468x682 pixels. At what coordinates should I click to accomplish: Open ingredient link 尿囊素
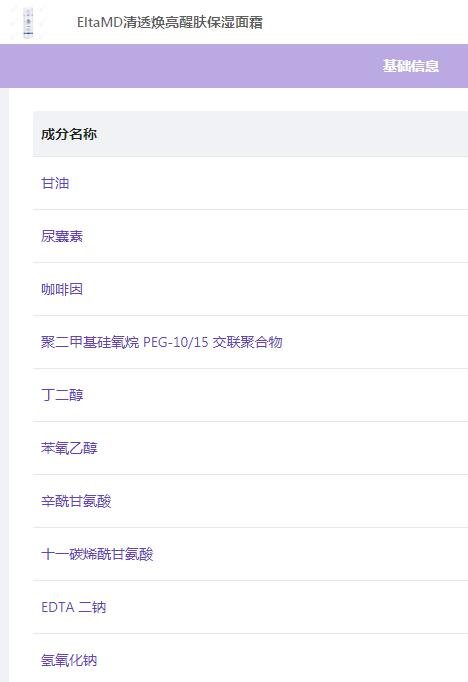(62, 236)
